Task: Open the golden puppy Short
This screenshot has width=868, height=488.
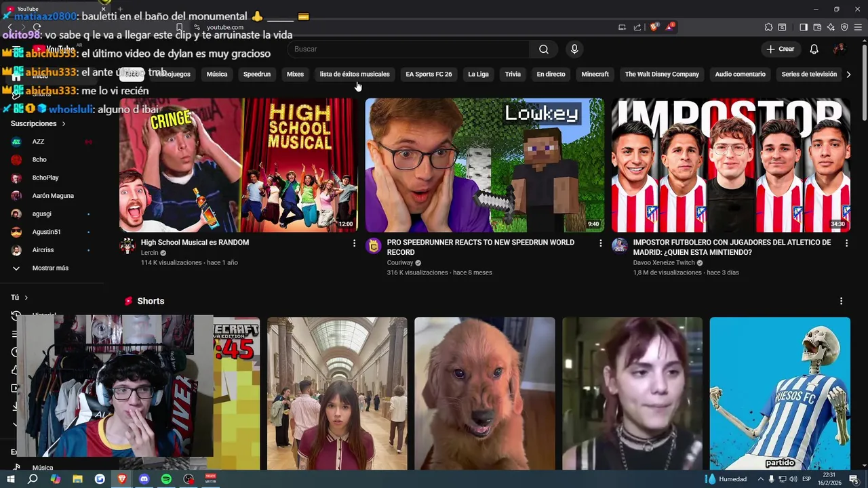Action: 485,393
